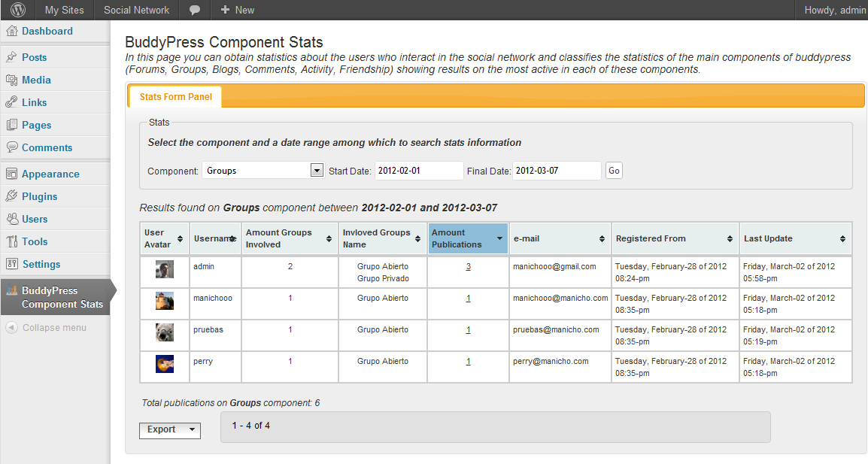Click the Pages icon in sidebar
Viewport: 868px width, 464px height.
[11, 125]
